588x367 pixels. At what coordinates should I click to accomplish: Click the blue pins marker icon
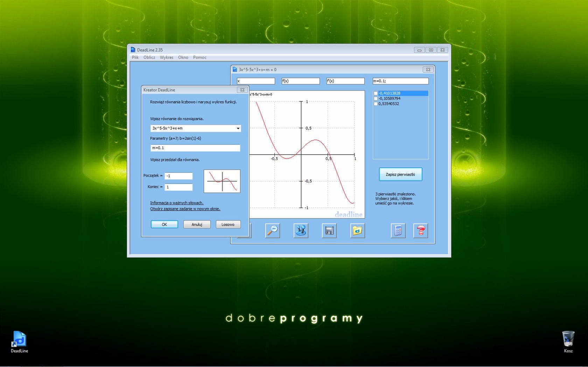pyautogui.click(x=301, y=231)
